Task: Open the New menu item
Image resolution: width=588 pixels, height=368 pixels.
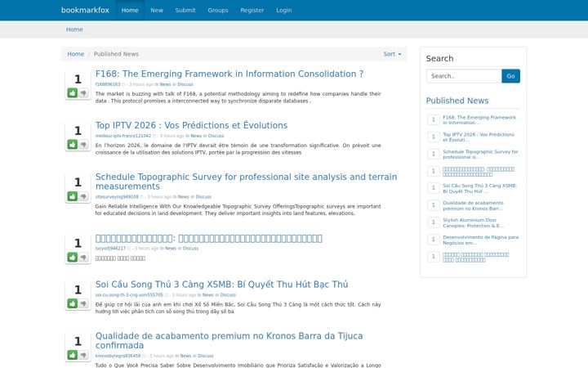Action: point(157,10)
